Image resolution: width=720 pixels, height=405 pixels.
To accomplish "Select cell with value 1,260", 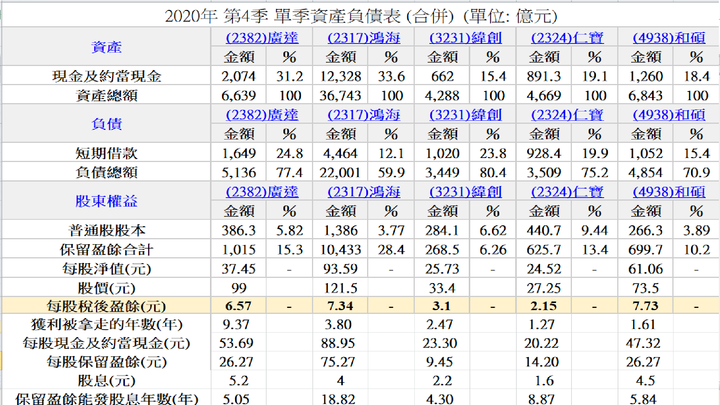I will pyautogui.click(x=646, y=76).
